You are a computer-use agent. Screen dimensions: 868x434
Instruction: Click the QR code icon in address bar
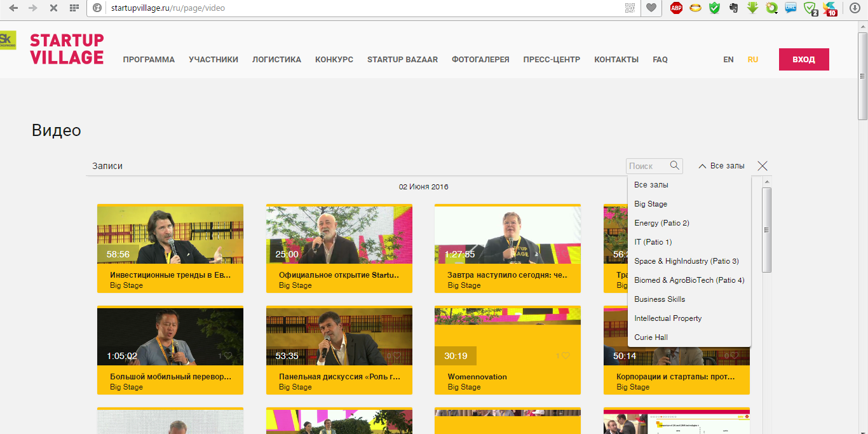(630, 8)
